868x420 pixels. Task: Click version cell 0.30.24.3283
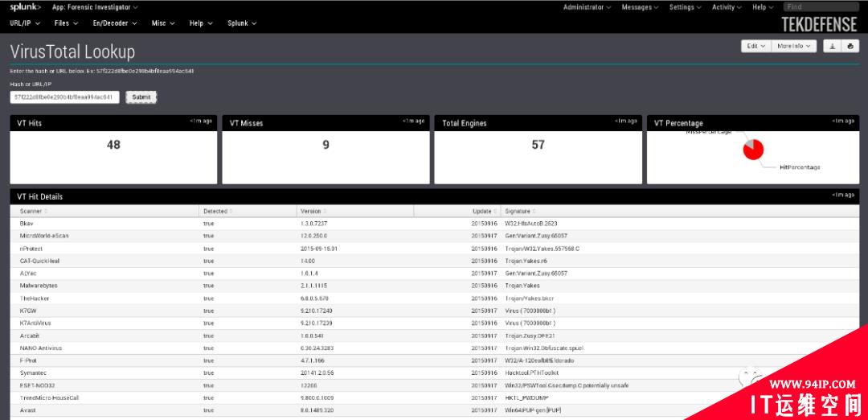[x=317, y=348]
